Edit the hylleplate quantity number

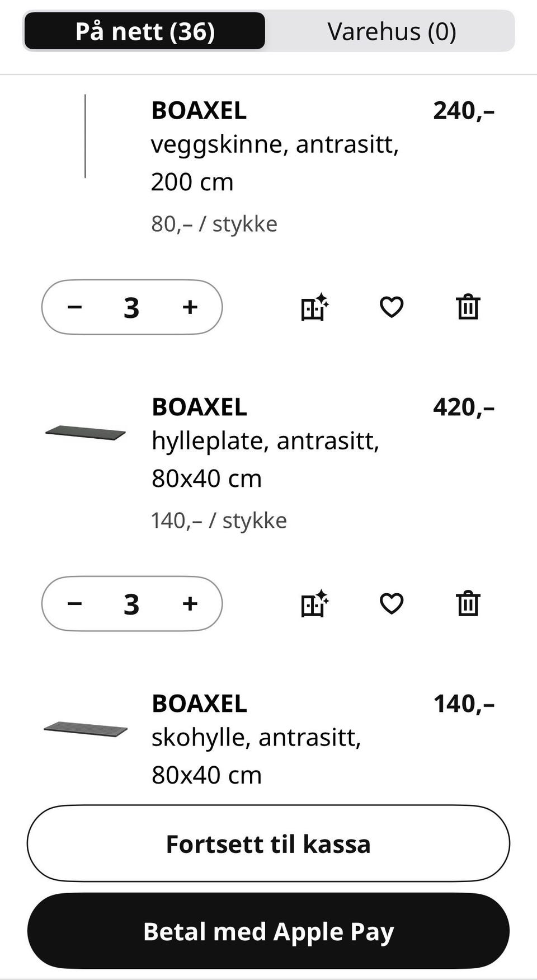pyautogui.click(x=131, y=604)
